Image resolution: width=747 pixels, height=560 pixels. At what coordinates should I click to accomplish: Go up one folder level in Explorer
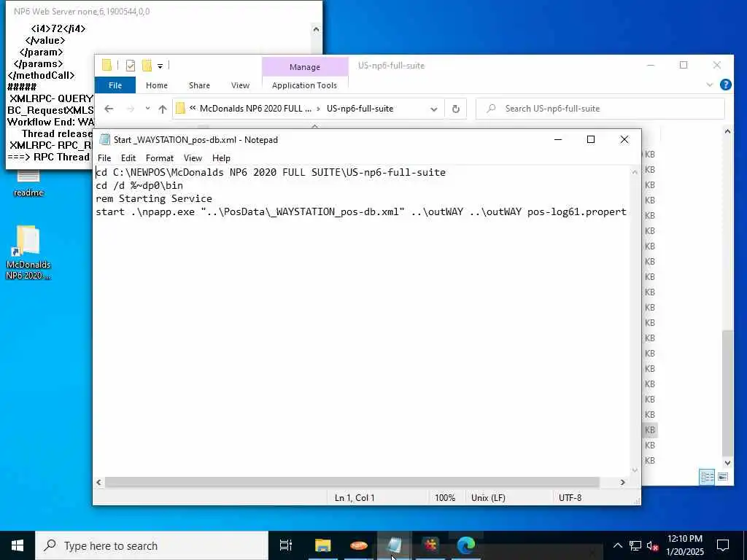(163, 109)
